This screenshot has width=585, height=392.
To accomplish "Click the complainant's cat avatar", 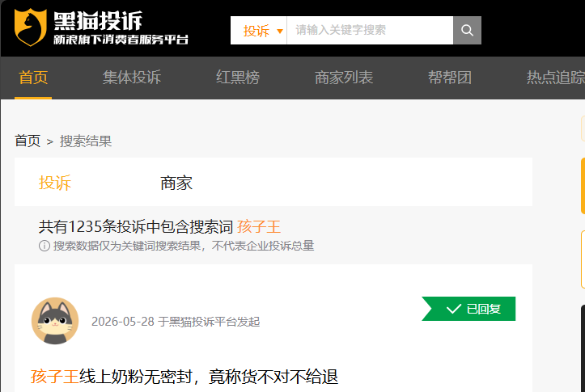I will pos(55,320).
